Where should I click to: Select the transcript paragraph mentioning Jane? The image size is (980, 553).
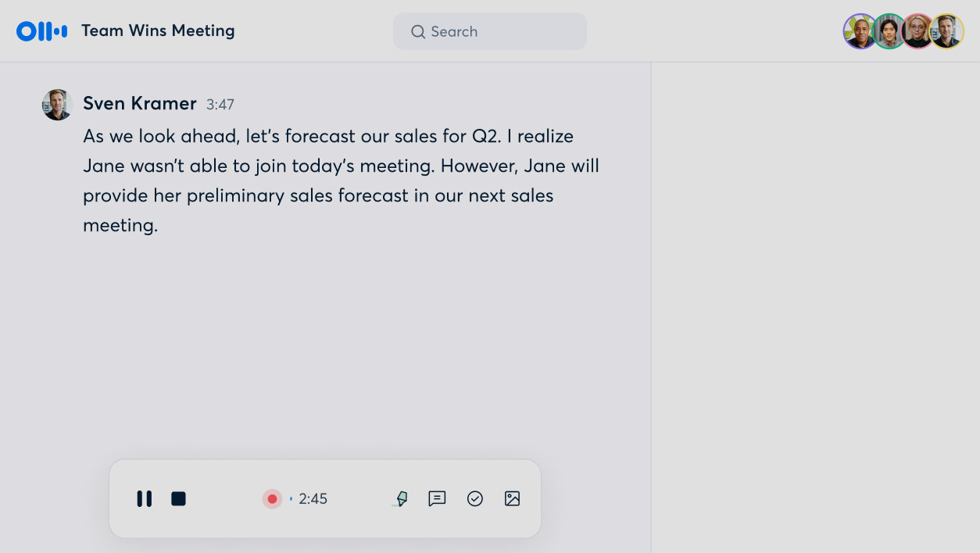tap(340, 180)
